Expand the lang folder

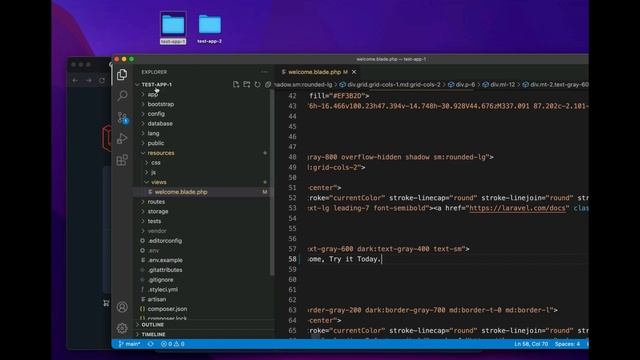point(203,133)
